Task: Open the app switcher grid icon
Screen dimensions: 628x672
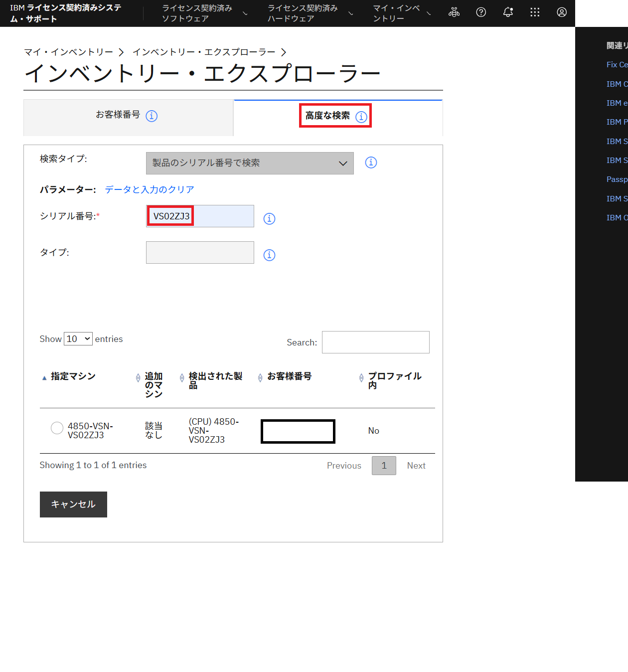Action: 535,12
